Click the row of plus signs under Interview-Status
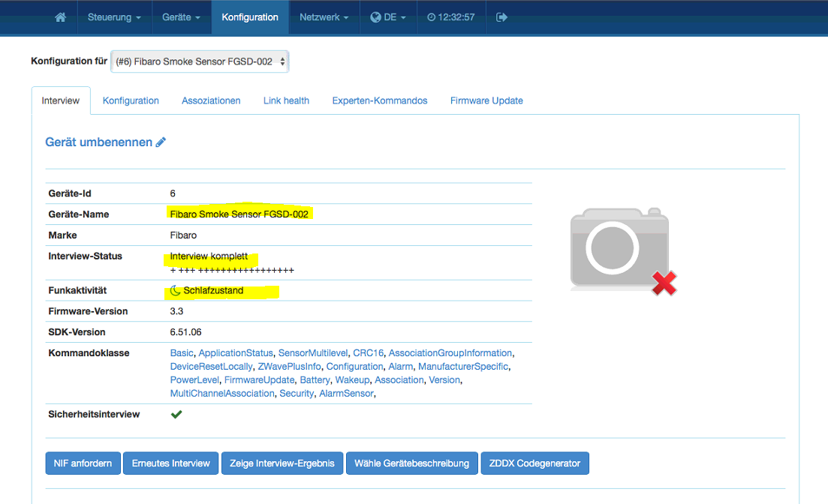This screenshot has width=828, height=504. pos(232,271)
